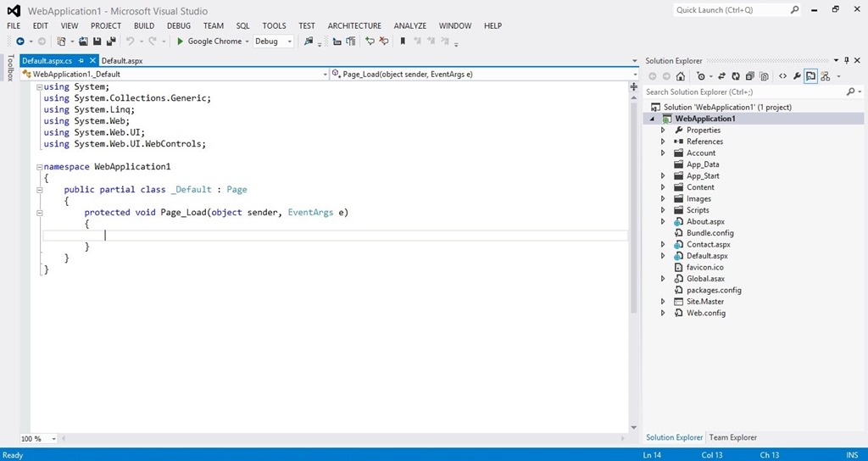
Task: Click Show All Files in Solution Explorer
Action: [x=764, y=76]
